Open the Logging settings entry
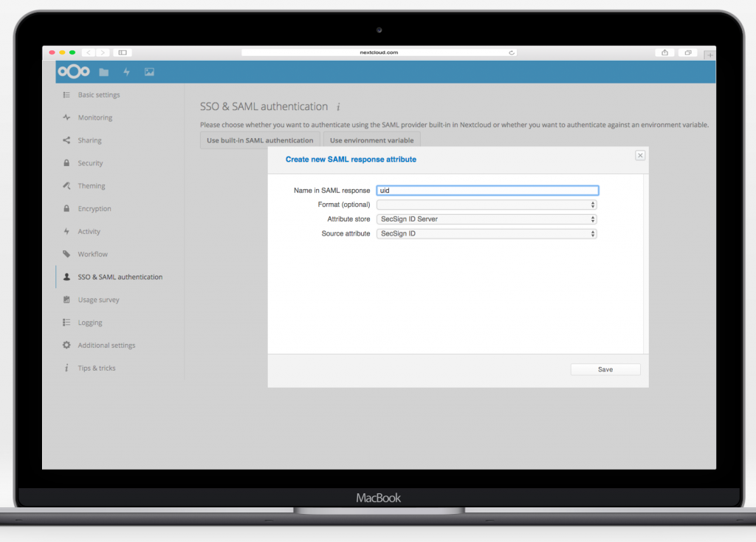The width and height of the screenshot is (756, 542). 89,322
